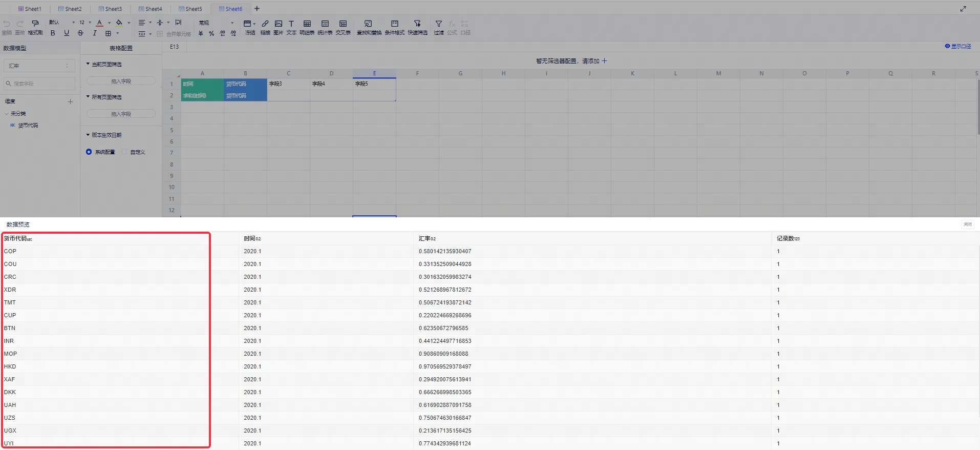This screenshot has width=980, height=450.
Task: Open the font size 12 dropdown
Action: (x=84, y=23)
